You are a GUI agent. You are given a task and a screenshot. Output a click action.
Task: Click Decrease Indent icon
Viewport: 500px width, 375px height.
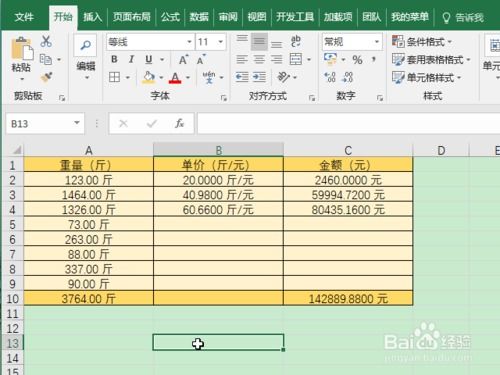tap(242, 77)
